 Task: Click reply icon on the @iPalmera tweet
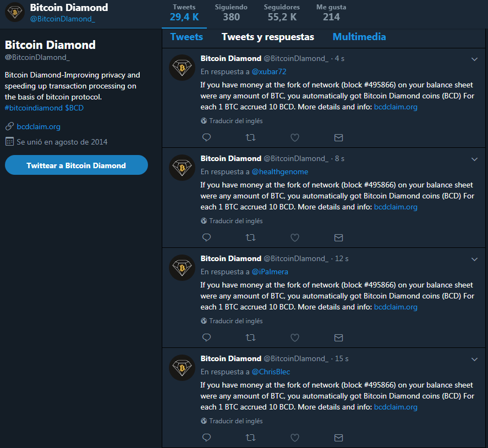pos(207,338)
